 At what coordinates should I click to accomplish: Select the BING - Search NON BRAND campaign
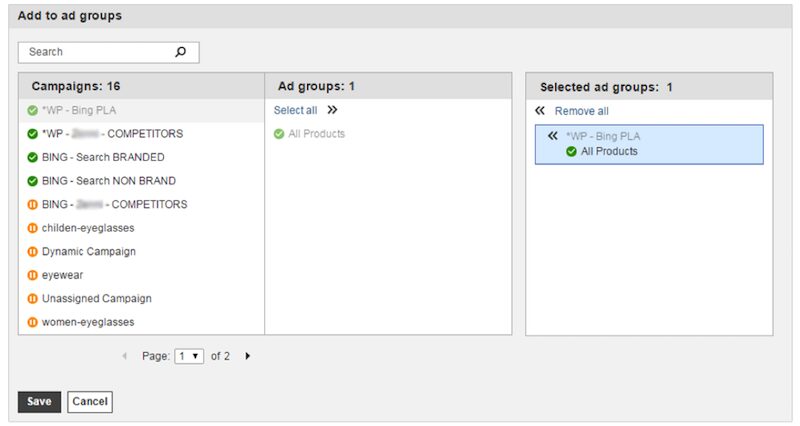[x=108, y=181]
